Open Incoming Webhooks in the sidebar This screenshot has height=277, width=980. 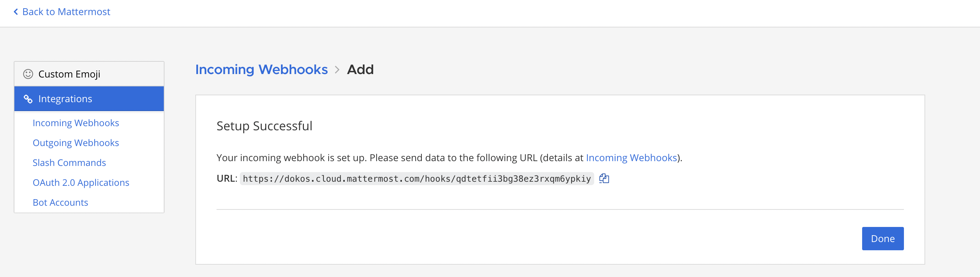point(75,123)
